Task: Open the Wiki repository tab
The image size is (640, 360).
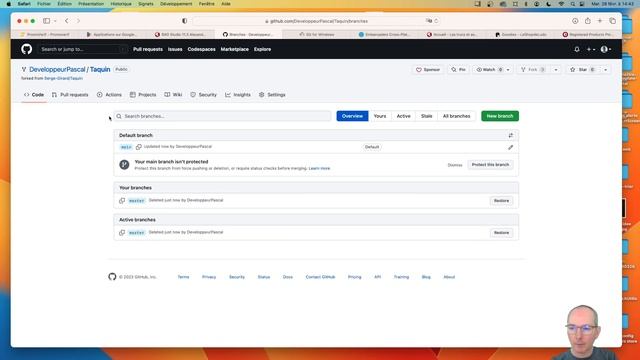Action: pos(173,95)
